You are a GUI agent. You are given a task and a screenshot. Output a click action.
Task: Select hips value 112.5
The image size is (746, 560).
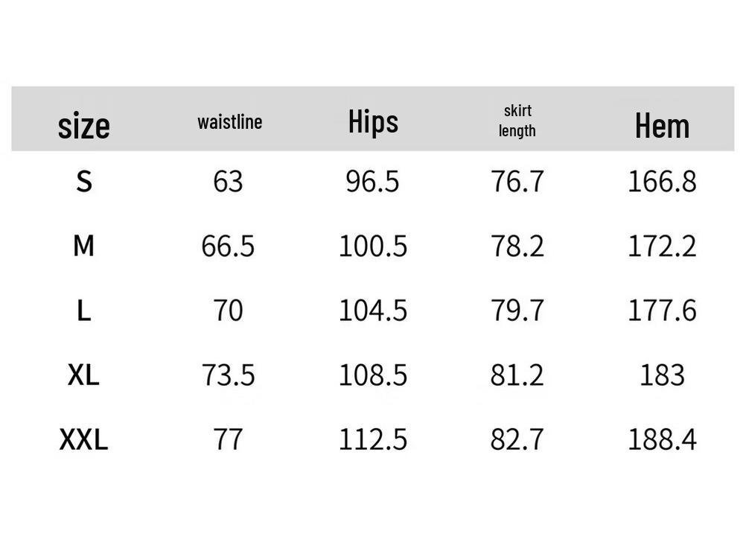click(x=373, y=439)
